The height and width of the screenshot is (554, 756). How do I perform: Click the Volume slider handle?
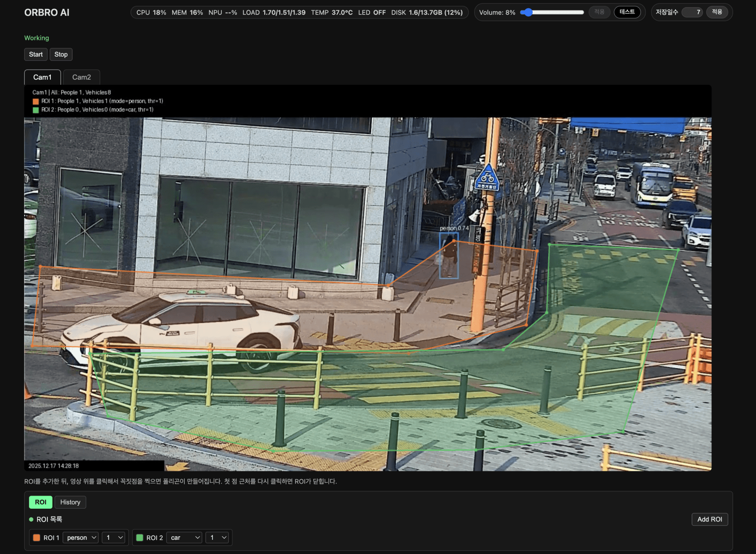[x=528, y=13]
